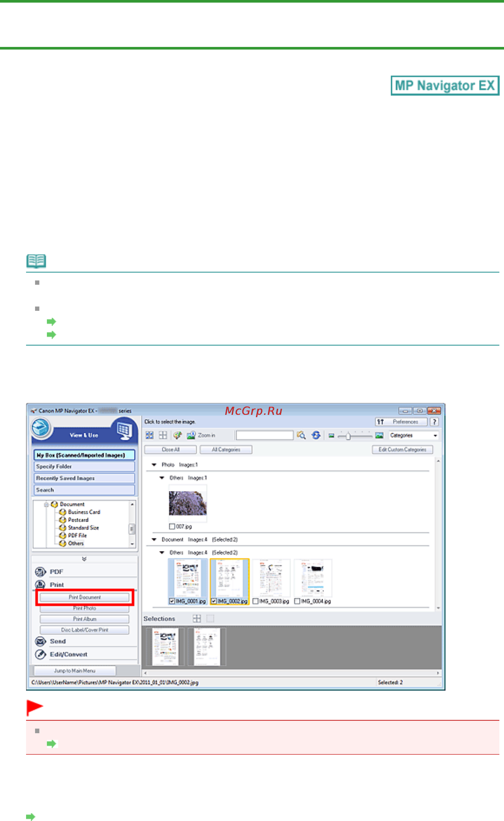Click the Close All button

point(170,450)
